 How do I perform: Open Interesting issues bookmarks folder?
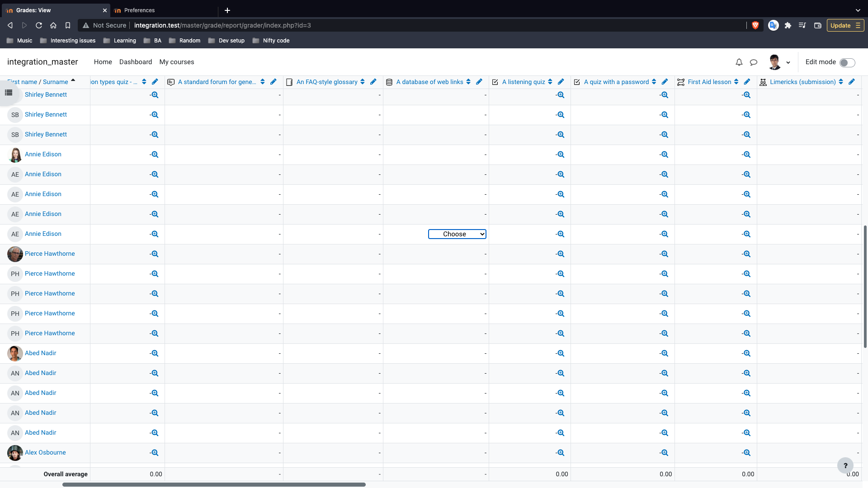point(68,41)
